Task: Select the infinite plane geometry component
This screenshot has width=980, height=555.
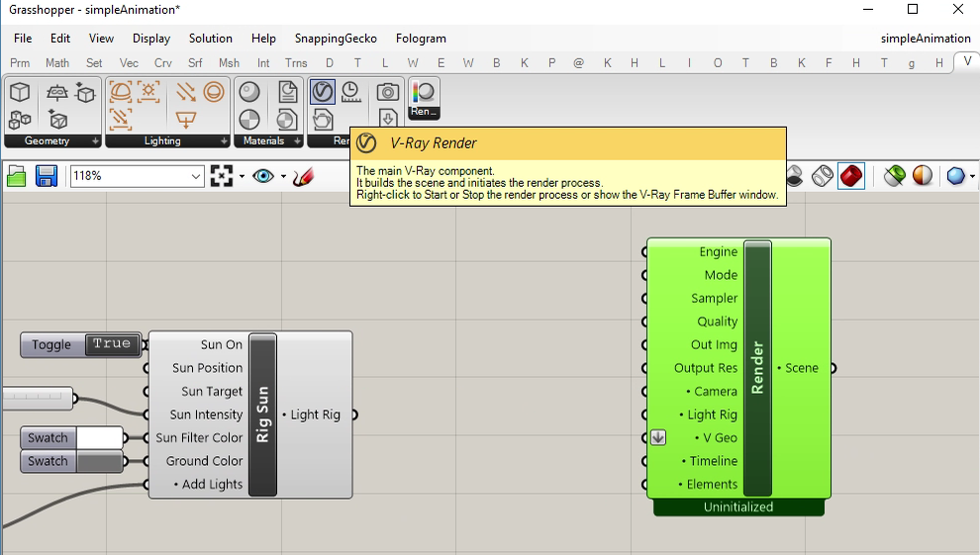Action: point(56,92)
